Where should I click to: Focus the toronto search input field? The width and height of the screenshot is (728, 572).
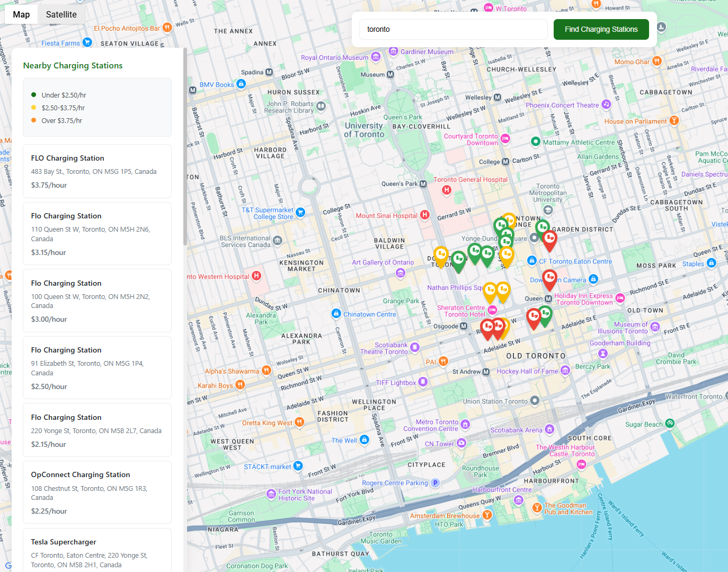[x=453, y=29]
